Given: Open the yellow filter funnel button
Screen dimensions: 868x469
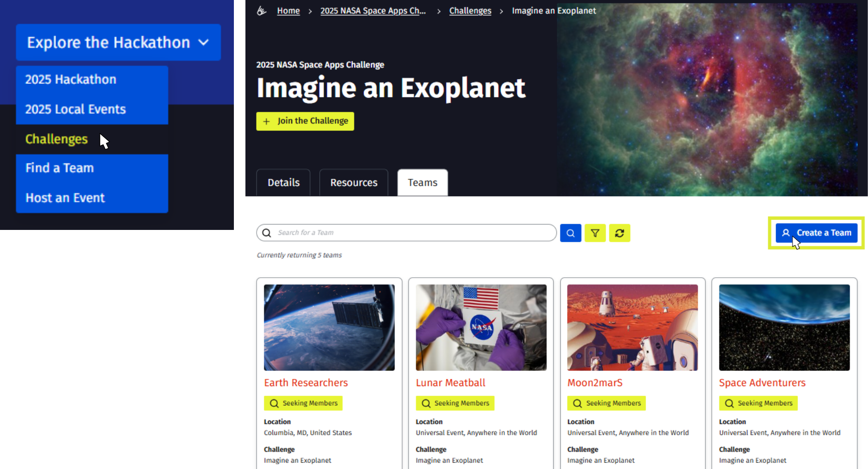Looking at the screenshot, I should point(595,233).
